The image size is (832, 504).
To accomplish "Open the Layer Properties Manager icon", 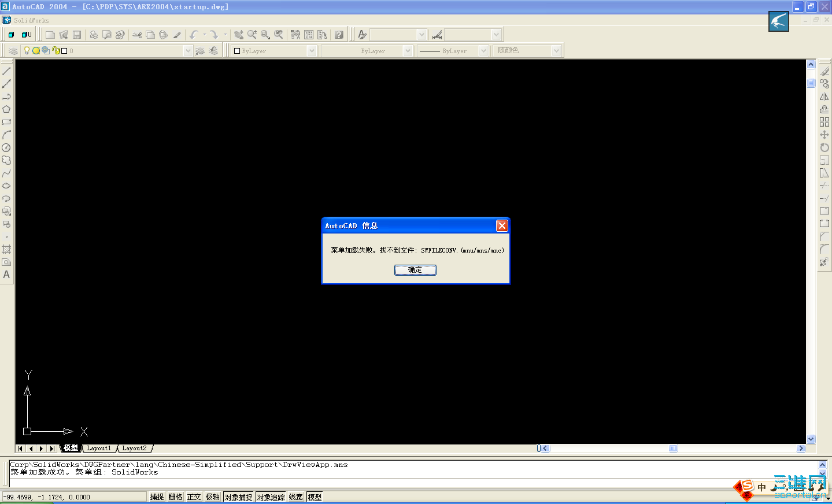I will point(13,51).
